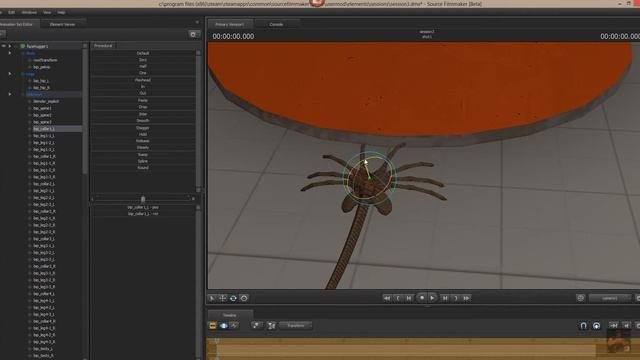The image size is (640, 360).
Task: Select the bip_collar1_L - pos entry
Action: coord(143,207)
